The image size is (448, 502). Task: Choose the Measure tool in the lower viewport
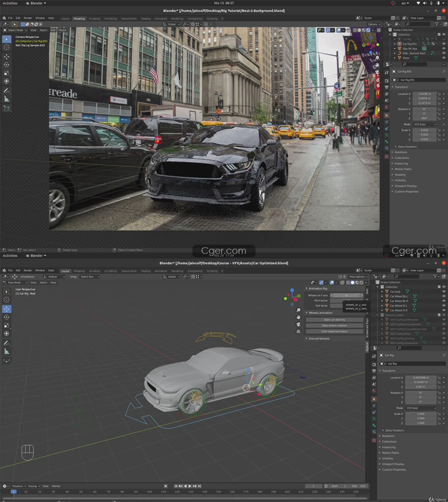coord(7,351)
